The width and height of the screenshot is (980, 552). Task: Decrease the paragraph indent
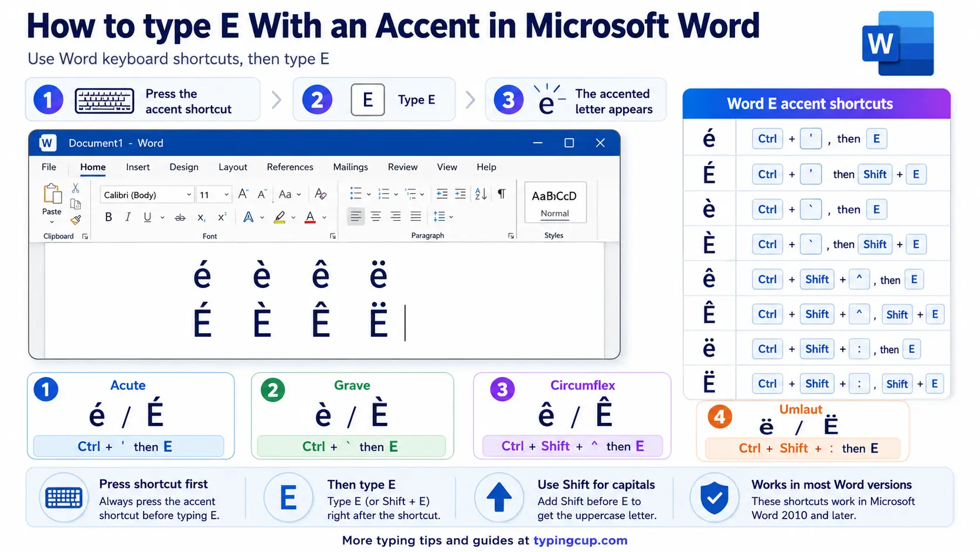point(442,194)
